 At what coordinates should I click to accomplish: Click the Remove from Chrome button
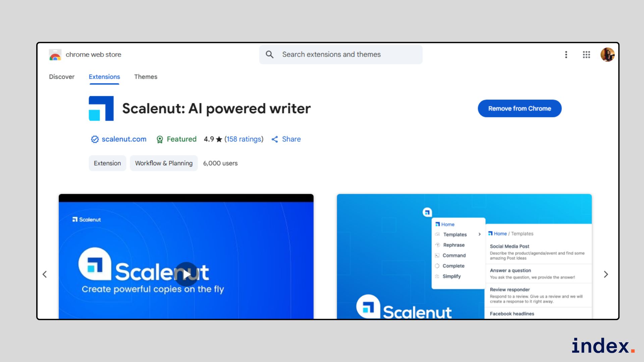(x=519, y=108)
